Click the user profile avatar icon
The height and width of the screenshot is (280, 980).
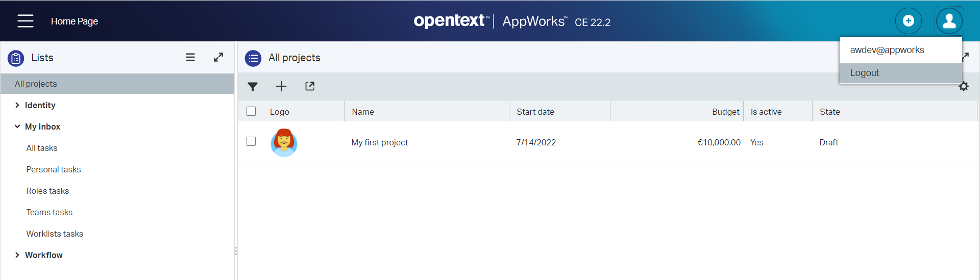tap(949, 21)
